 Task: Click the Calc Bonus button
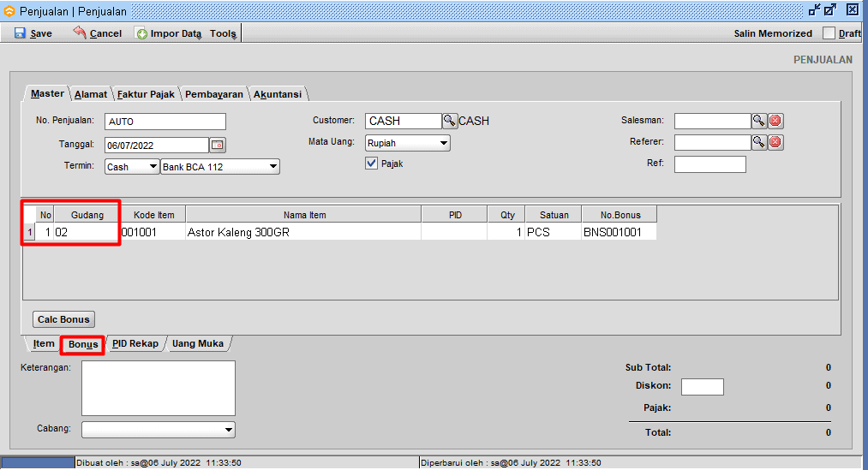pyautogui.click(x=63, y=319)
